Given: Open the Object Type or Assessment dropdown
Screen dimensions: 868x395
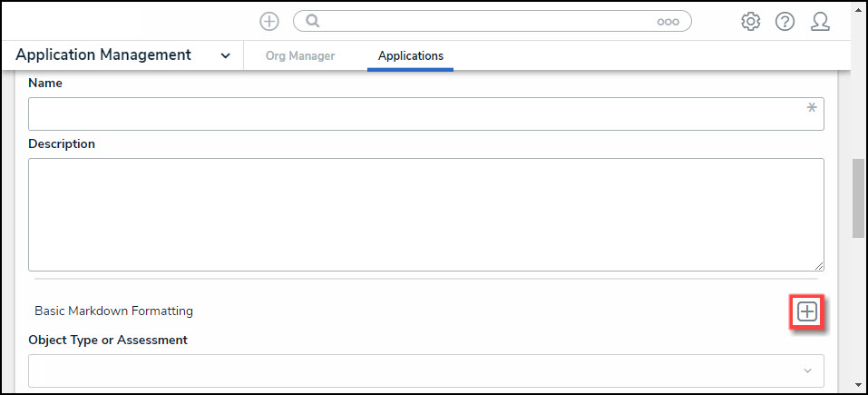Looking at the screenshot, I should (x=425, y=370).
